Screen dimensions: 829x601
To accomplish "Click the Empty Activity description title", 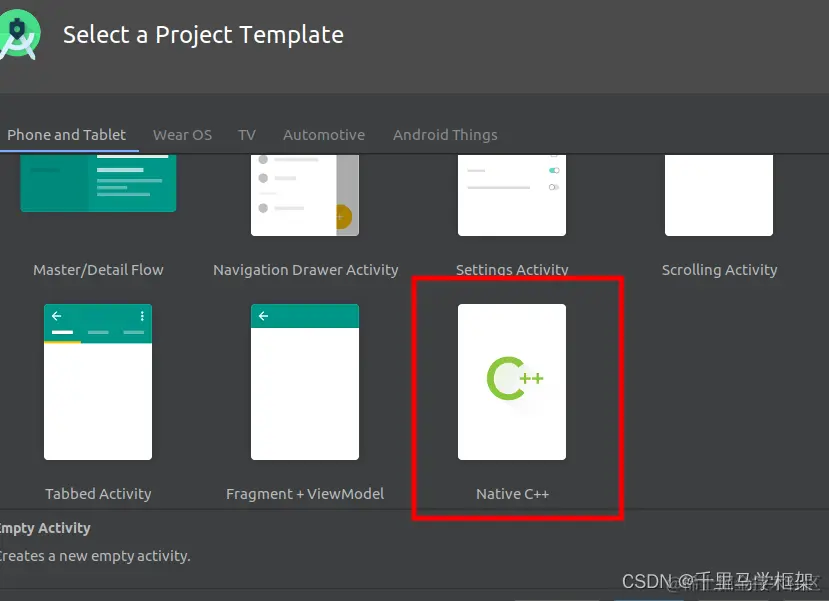I will point(45,528).
